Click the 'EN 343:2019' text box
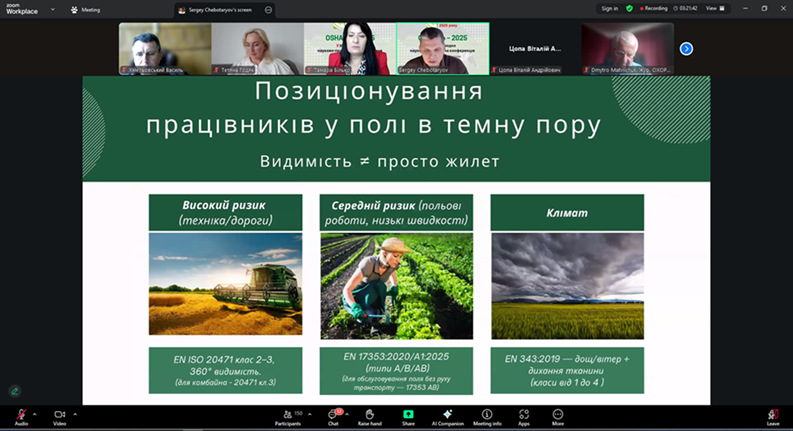793x431 pixels. 567,370
